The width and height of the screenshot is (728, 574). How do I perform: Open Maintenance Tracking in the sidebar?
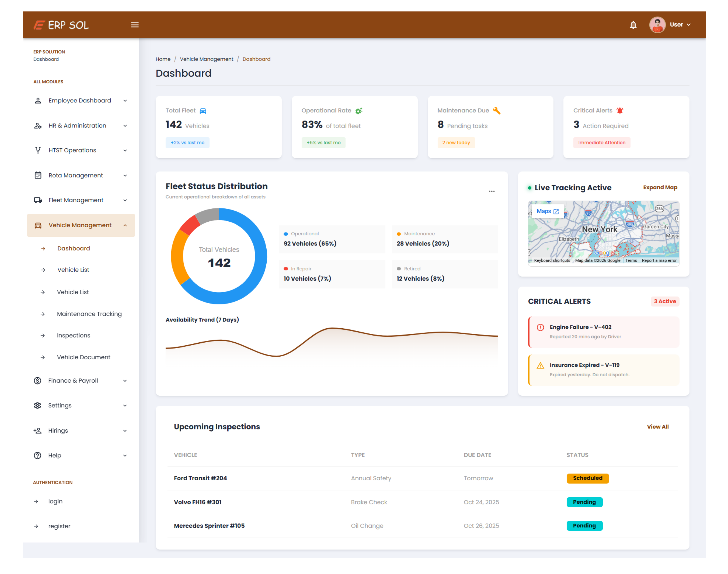(x=89, y=314)
